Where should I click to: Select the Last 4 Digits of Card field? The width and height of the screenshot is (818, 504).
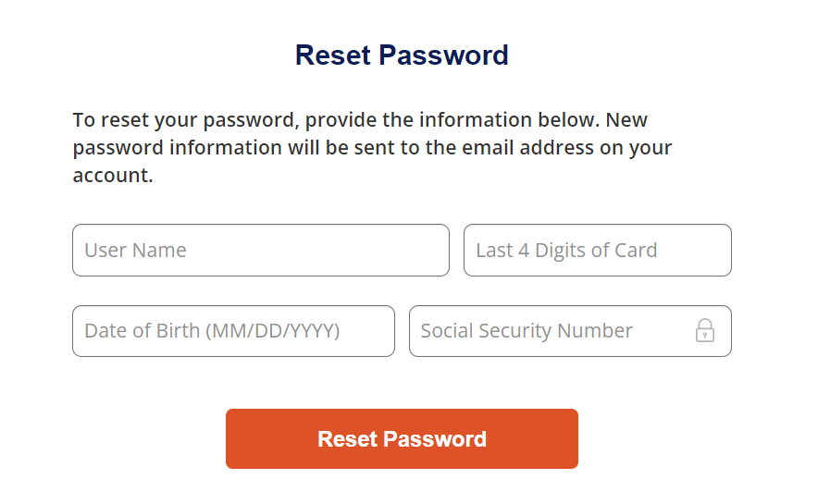(x=598, y=251)
